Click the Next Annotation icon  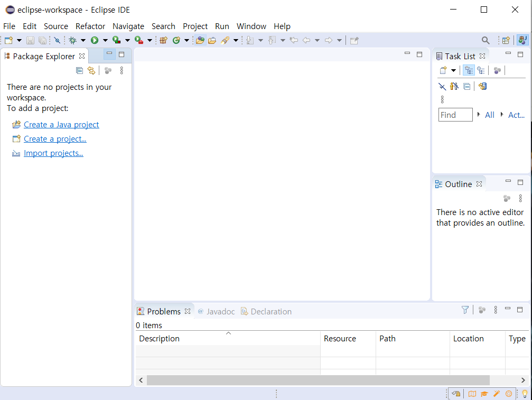click(250, 40)
